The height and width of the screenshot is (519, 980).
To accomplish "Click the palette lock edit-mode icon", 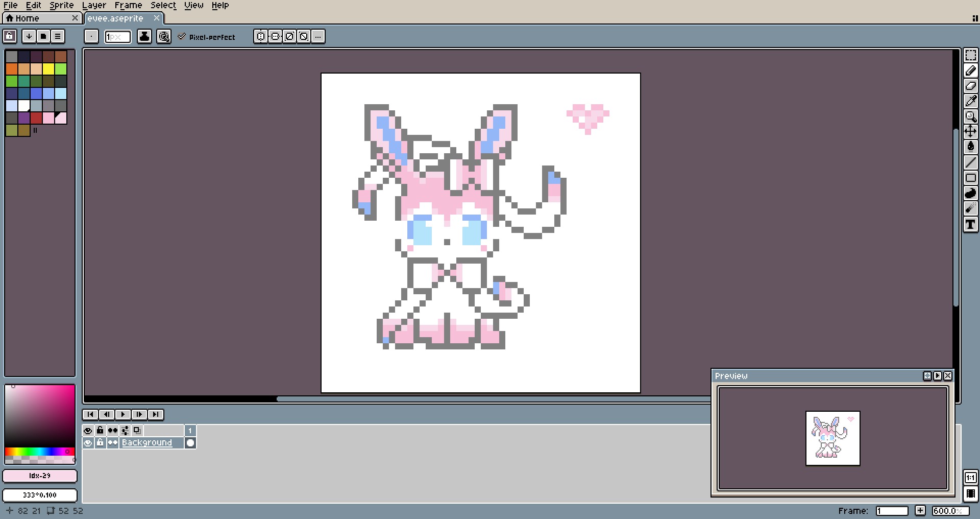I will point(10,36).
